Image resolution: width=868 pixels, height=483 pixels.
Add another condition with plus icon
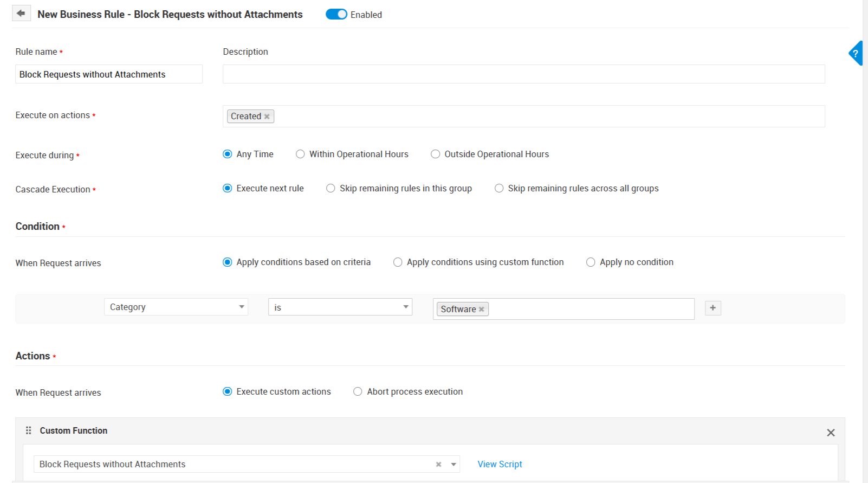coord(712,308)
